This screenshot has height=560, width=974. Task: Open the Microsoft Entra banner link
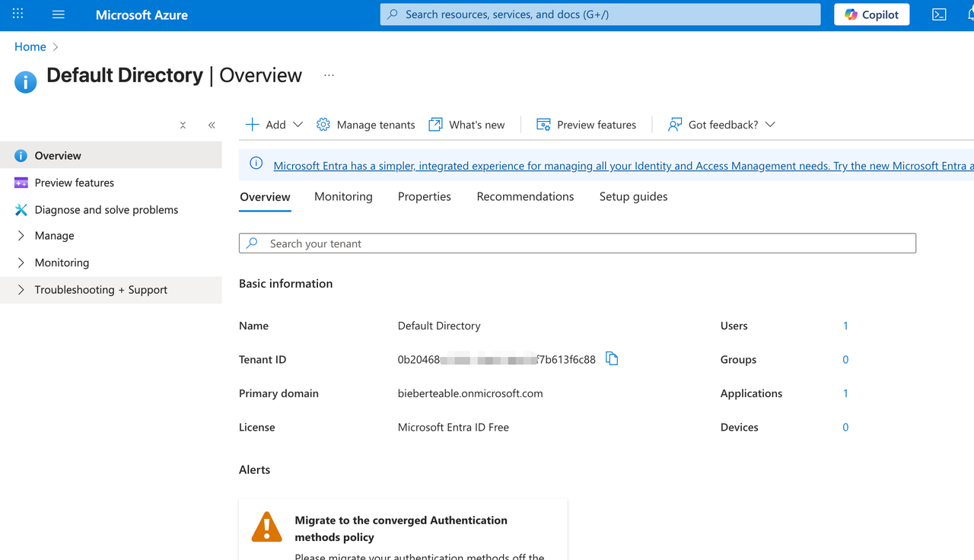623,165
